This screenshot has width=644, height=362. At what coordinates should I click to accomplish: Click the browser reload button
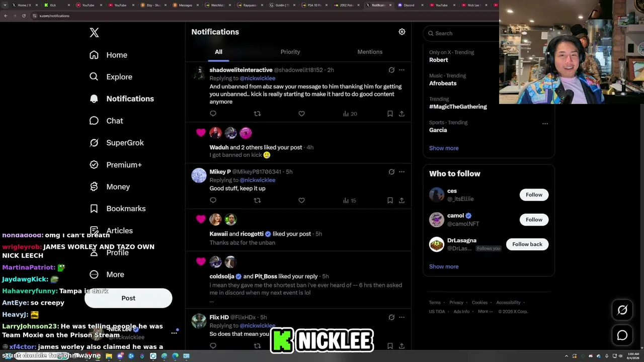pyautogui.click(x=24, y=16)
